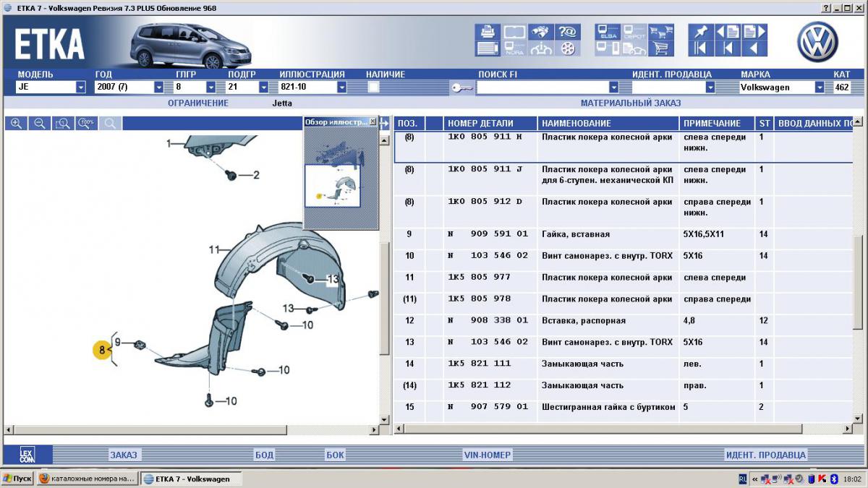Click the Пуск start button
Viewport: 868px width, 488px height.
[17, 479]
